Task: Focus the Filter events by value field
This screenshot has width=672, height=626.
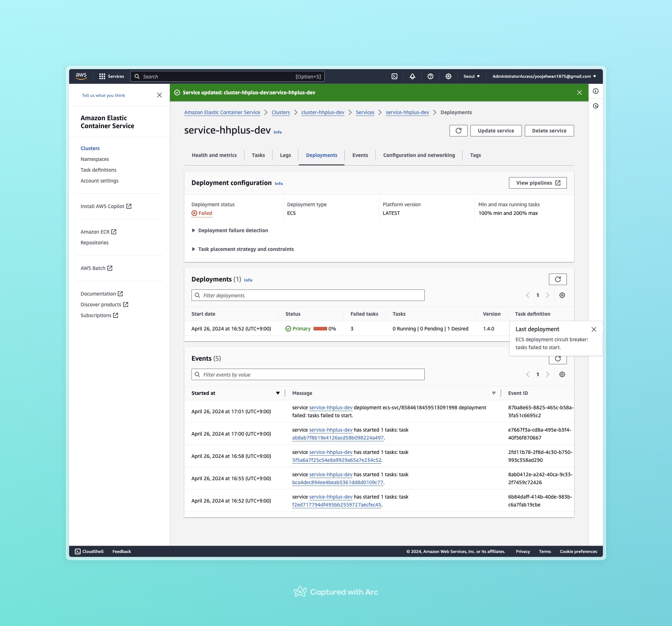Action: 308,374
